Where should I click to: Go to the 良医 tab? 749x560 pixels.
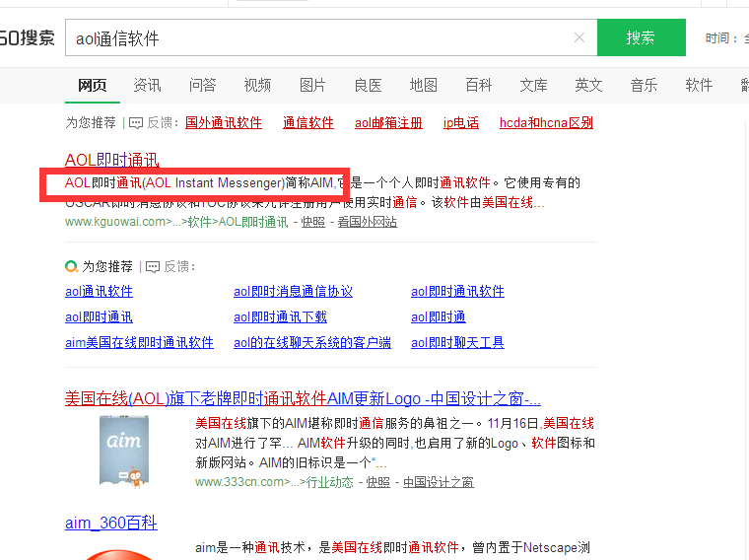368,86
